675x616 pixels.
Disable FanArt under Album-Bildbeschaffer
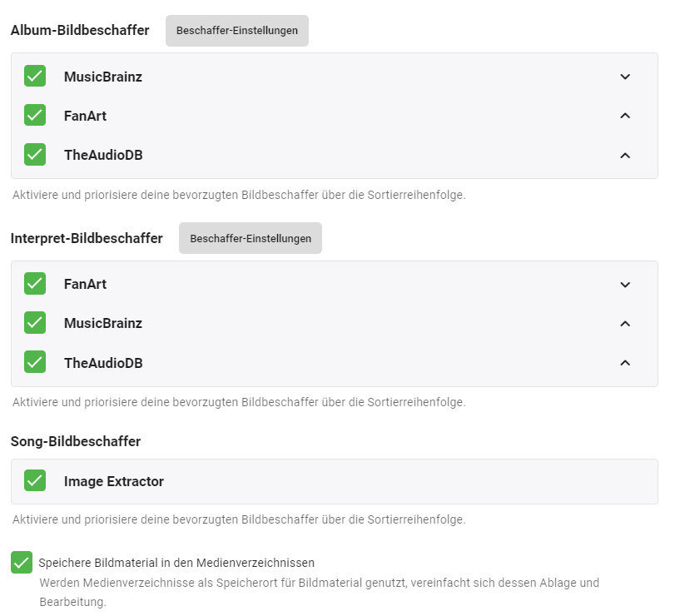point(35,116)
